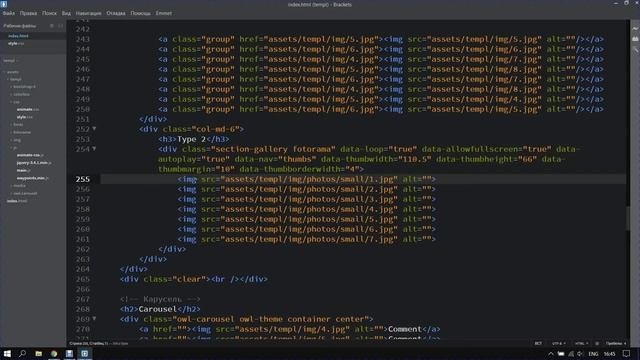Open the Отладка menu

tap(116, 13)
